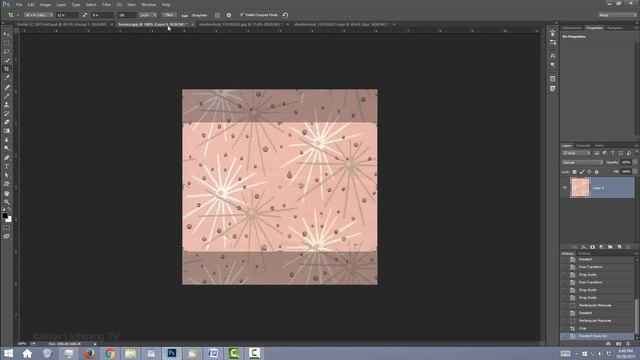This screenshot has height=360, width=640.
Task: Toggle Delete Cropped Pixels checkbox
Action: (x=242, y=15)
